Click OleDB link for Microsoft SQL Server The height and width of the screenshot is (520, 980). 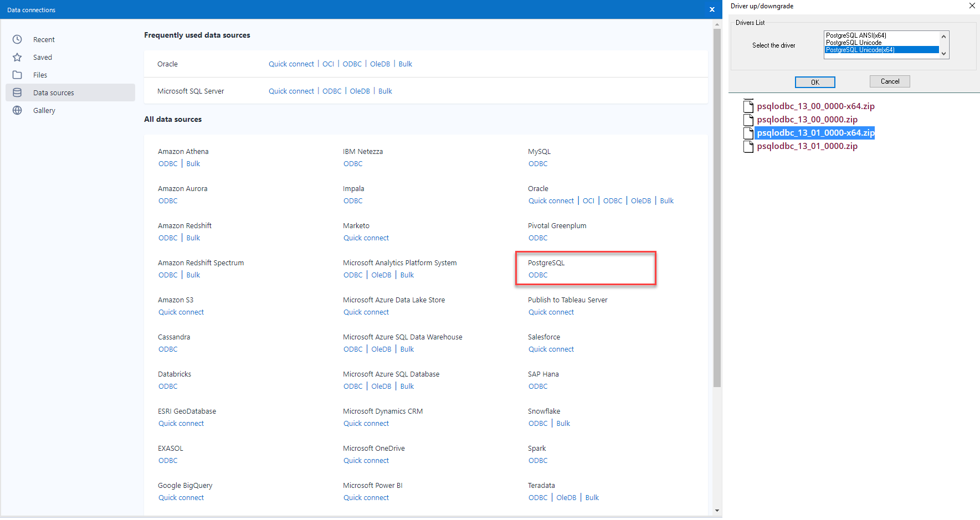(x=360, y=91)
